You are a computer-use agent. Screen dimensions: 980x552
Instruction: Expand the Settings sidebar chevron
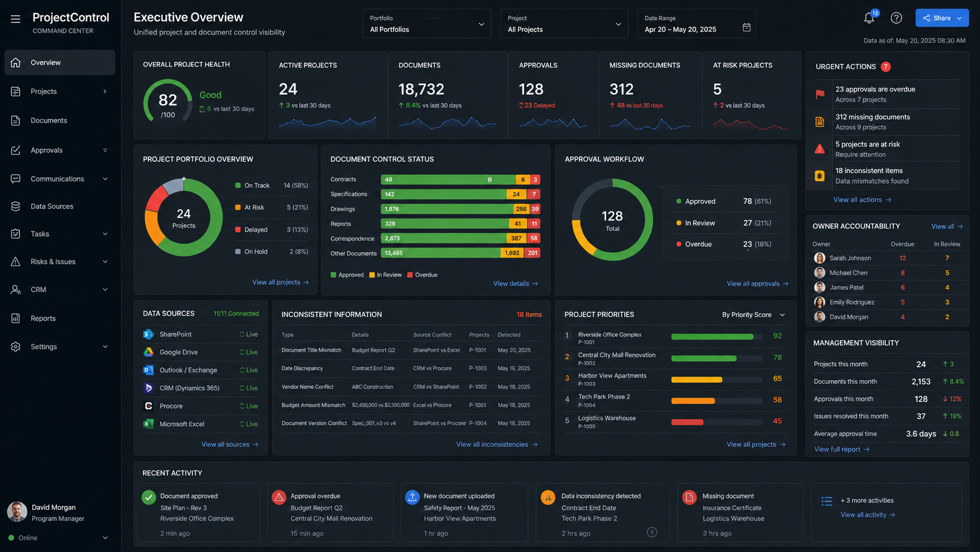pos(105,347)
